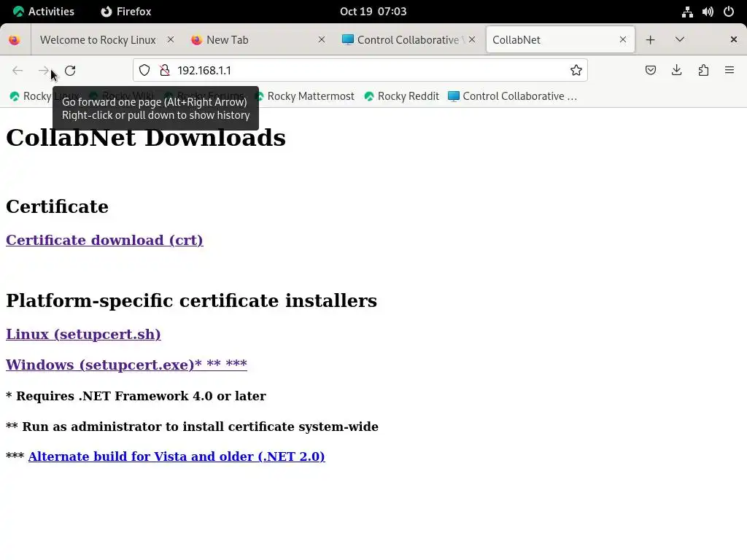Viewport: 747px width, 560px height.
Task: Close the Welcome to Rocky Linux tab
Action: point(171,39)
